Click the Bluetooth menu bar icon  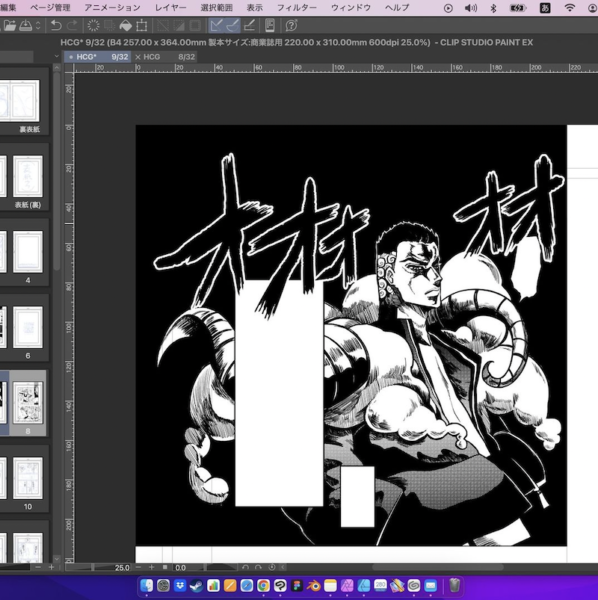(x=493, y=8)
